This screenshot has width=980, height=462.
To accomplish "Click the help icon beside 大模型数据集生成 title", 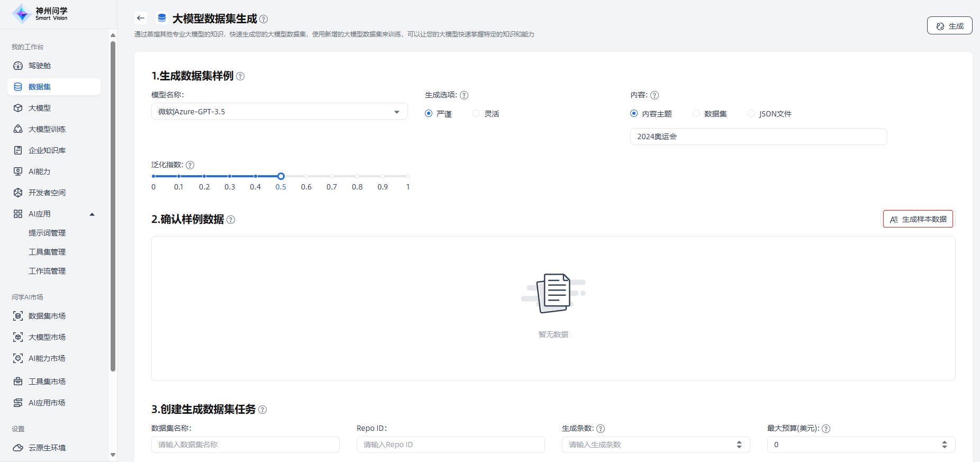I will [264, 19].
